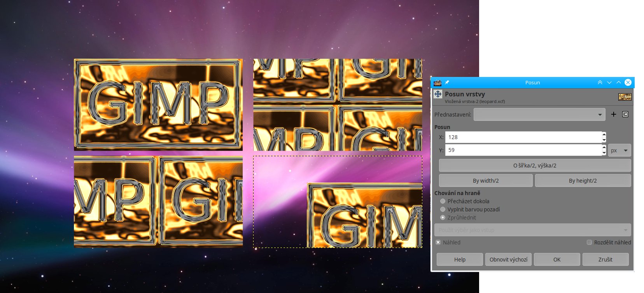Click the bottom-left tiled GIMP example image
644x293 pixels.
click(158, 202)
